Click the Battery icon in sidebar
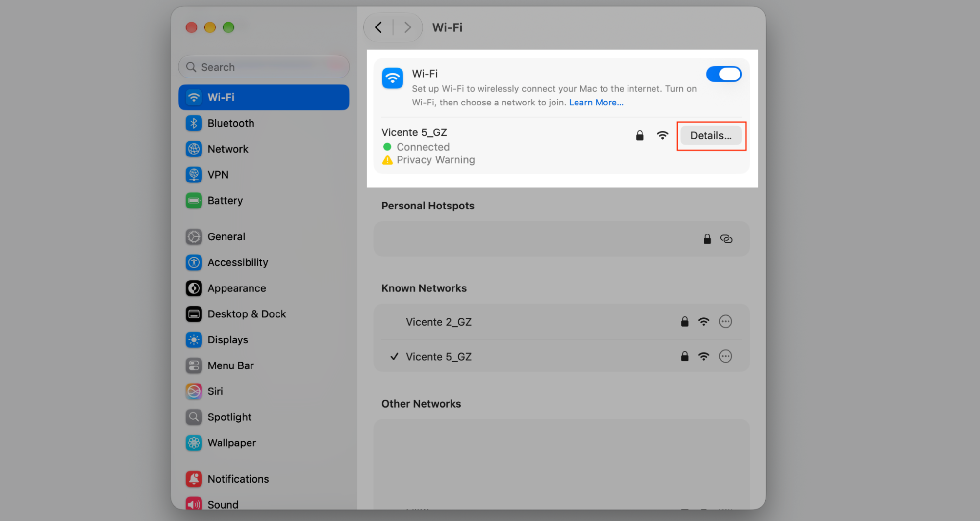Screen dimensions: 980x521 pos(194,200)
